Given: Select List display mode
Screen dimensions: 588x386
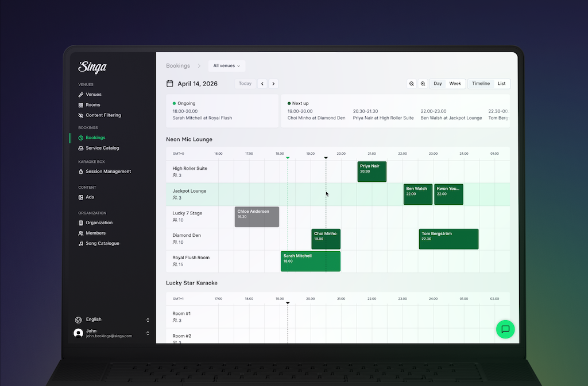Looking at the screenshot, I should pos(501,84).
